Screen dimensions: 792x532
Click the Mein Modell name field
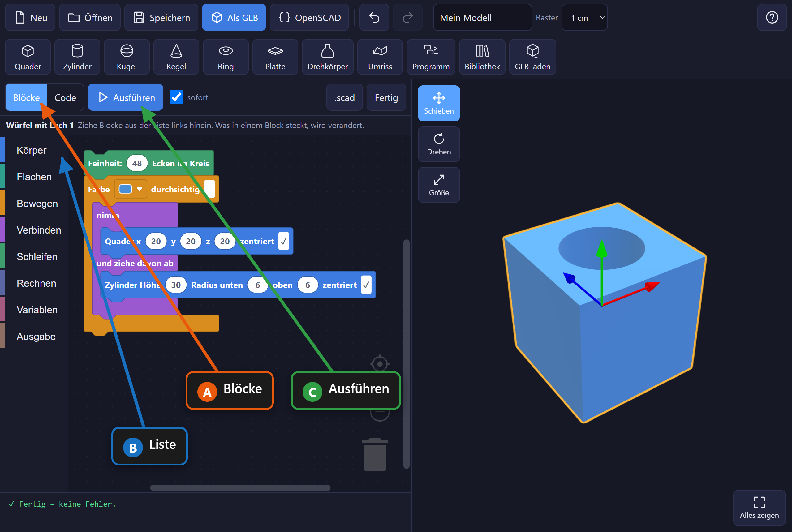(483, 18)
